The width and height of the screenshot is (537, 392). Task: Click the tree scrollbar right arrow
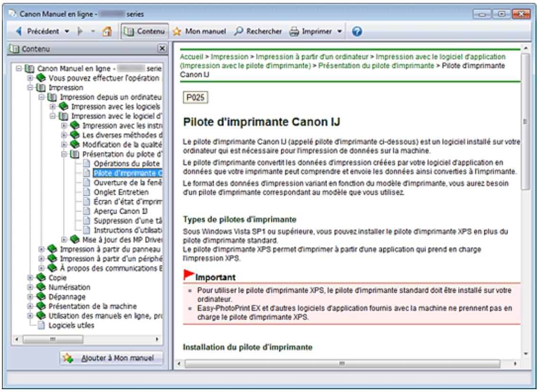(157, 340)
